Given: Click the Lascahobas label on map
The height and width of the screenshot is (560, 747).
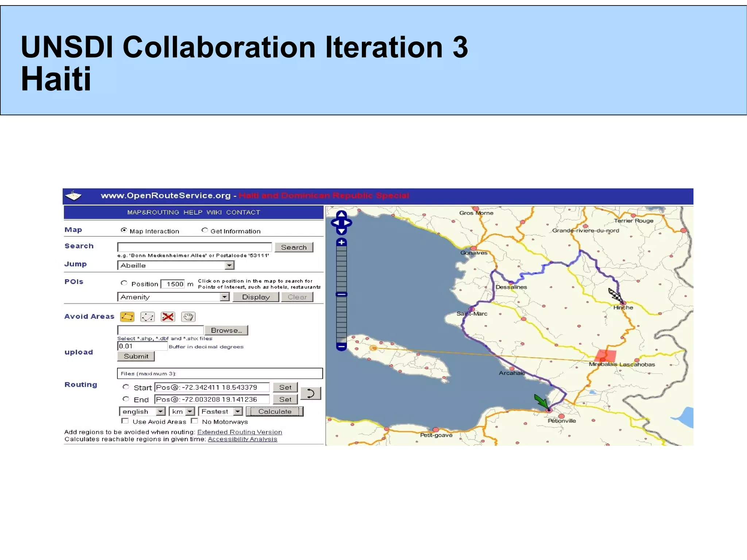Looking at the screenshot, I should coord(637,364).
